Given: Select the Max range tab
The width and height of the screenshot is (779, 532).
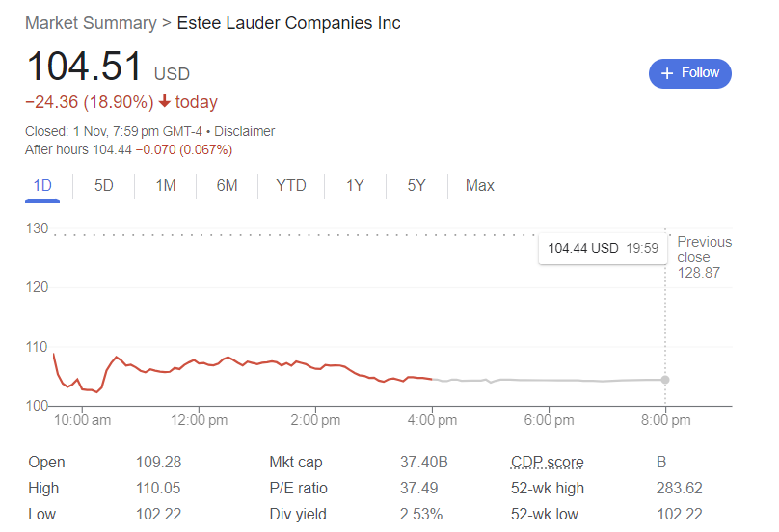Looking at the screenshot, I should point(479,185).
